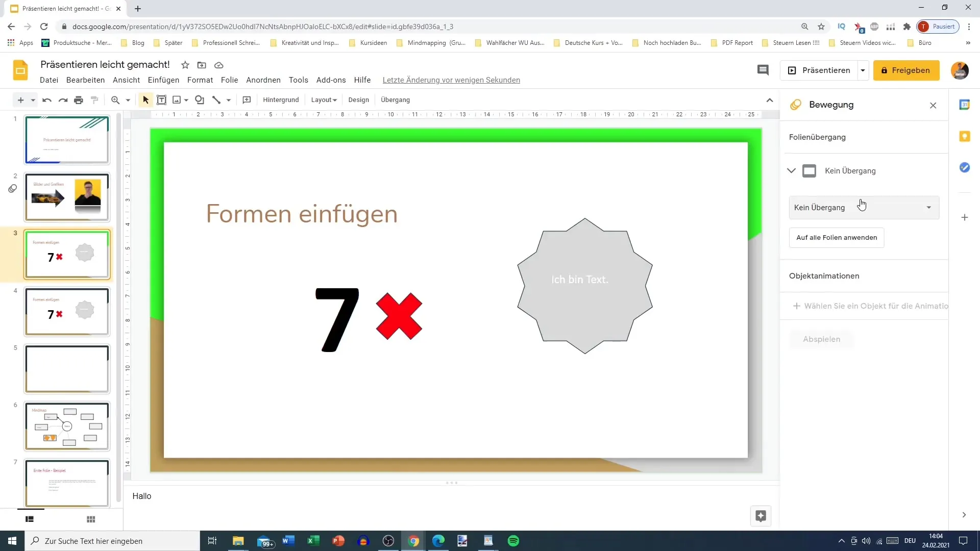Click Auf alle Folien anwenden
This screenshot has height=551, width=980.
click(x=836, y=237)
